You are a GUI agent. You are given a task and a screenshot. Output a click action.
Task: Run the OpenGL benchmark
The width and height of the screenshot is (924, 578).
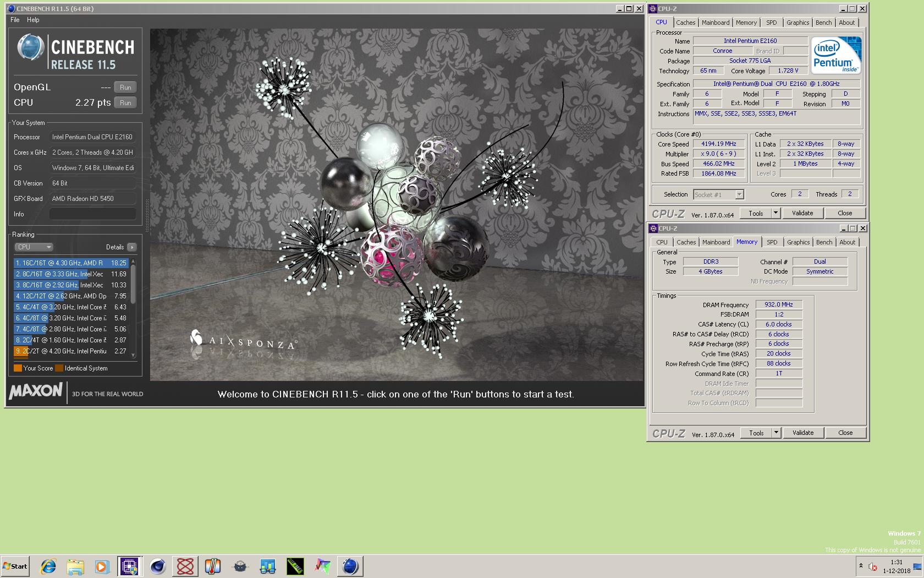[x=125, y=88]
